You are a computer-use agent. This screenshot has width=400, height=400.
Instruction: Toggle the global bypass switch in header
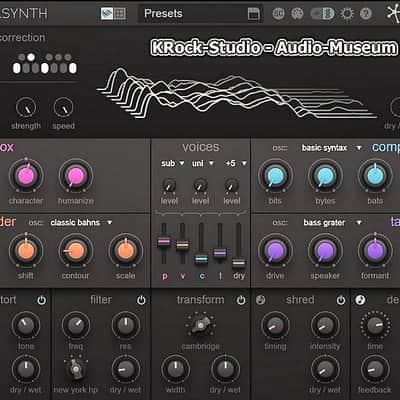tap(322, 14)
